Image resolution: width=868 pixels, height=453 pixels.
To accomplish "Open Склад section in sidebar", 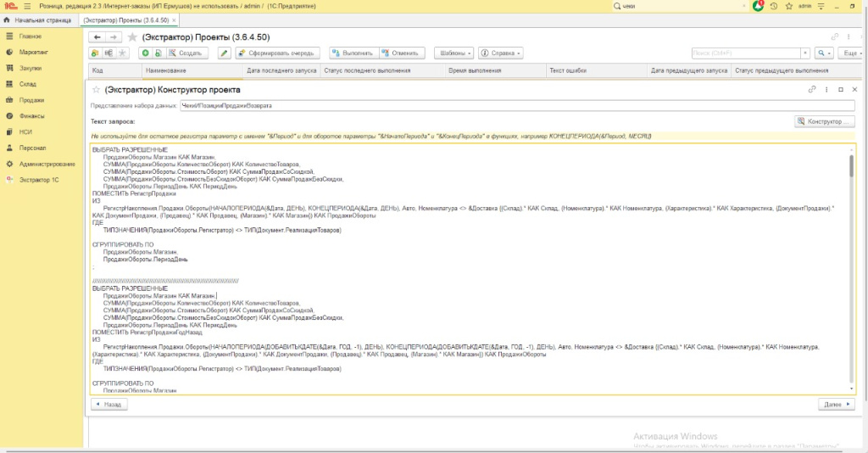I will pos(26,84).
